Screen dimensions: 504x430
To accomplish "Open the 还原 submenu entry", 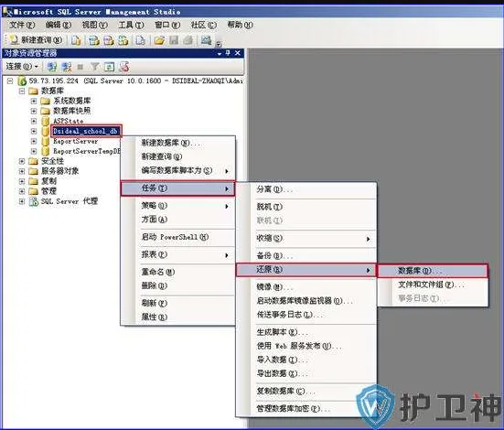I will (306, 270).
